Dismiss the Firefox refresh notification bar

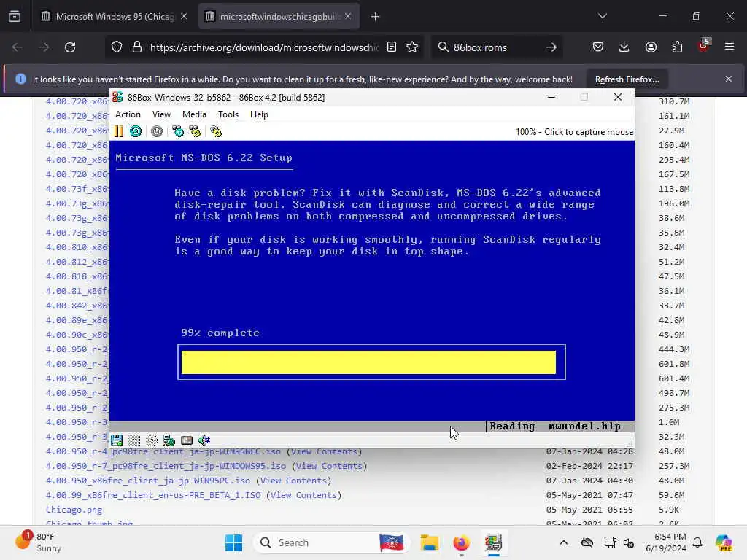pyautogui.click(x=729, y=79)
